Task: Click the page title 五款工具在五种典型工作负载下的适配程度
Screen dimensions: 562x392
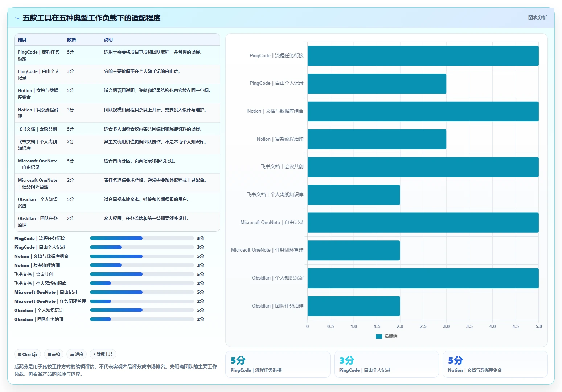Action: (91, 18)
